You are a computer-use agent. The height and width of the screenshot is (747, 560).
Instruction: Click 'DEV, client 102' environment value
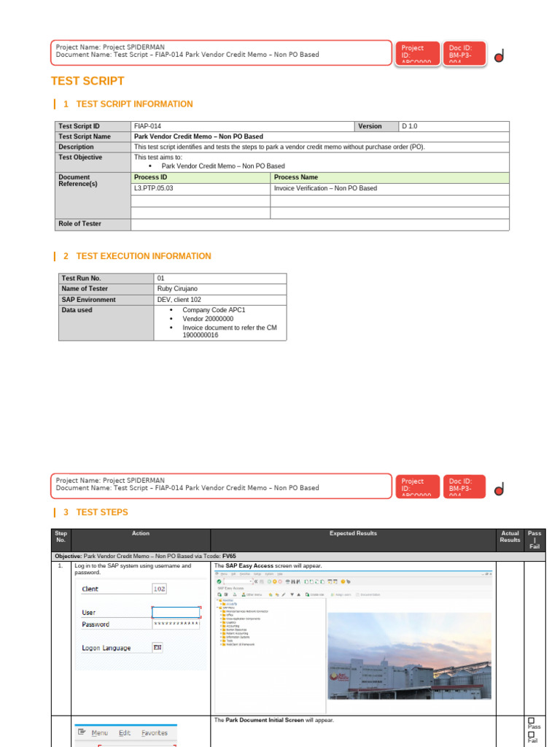pyautogui.click(x=179, y=300)
